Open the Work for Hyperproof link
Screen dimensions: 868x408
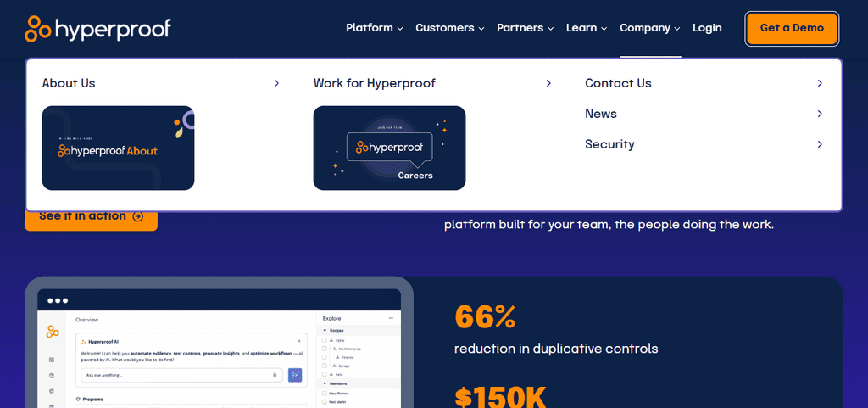tap(374, 83)
